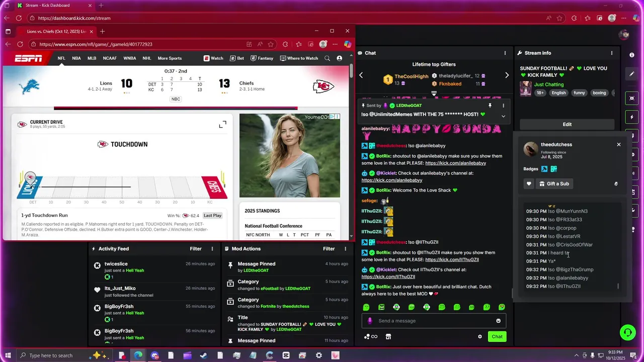The width and height of the screenshot is (644, 362).
Task: Open Activity Feed three-dot menu
Action: coord(212,249)
